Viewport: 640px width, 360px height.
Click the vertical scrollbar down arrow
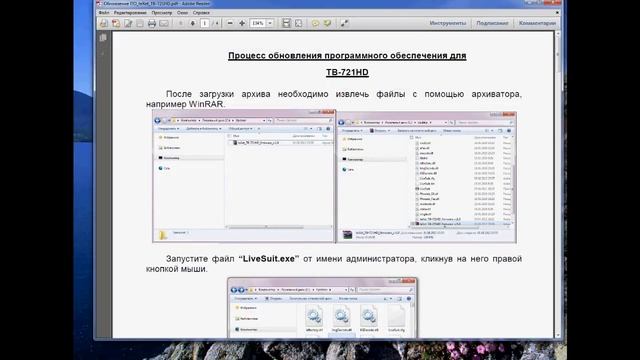[558, 335]
